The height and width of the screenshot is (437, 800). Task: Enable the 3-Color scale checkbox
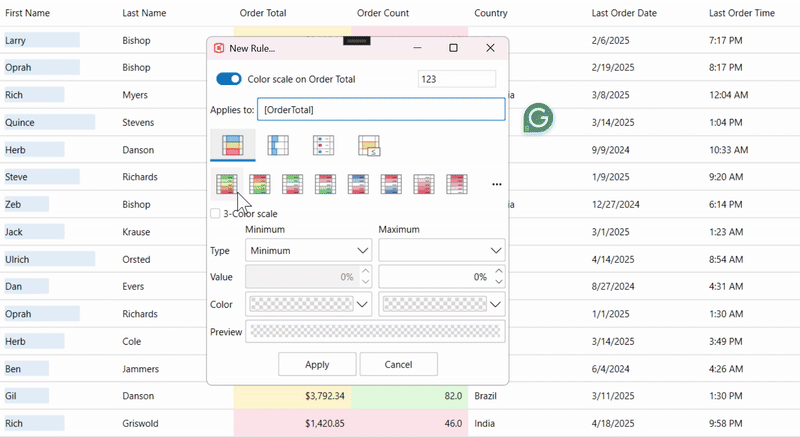click(x=216, y=213)
